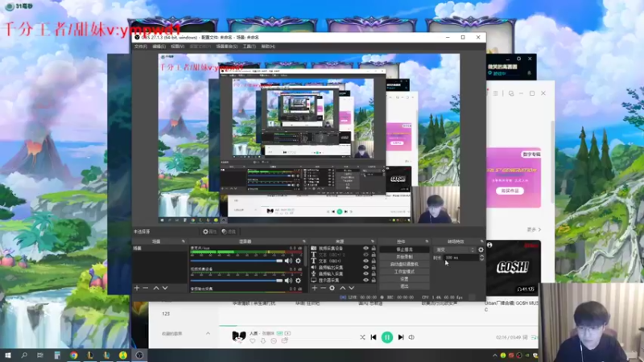
Task: Open OBS 设置 settings button
Action: (x=405, y=279)
